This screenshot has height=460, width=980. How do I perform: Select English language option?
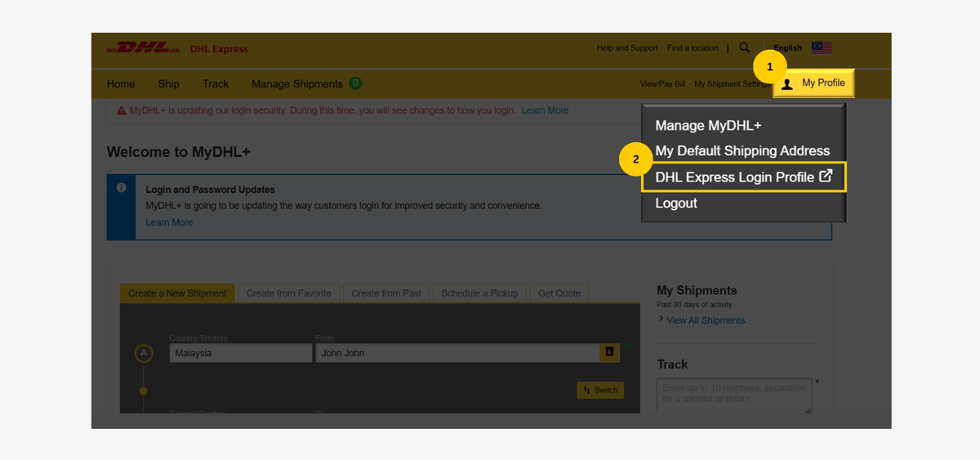(788, 48)
